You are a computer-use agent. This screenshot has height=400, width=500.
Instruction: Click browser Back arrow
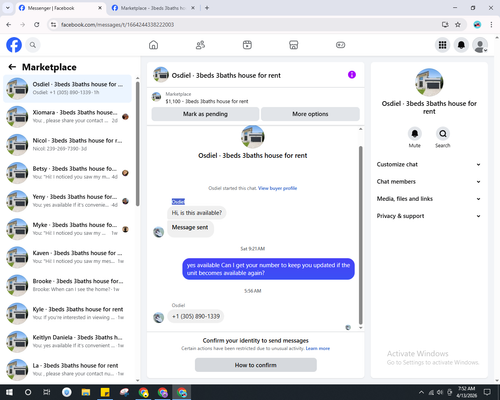click(x=9, y=25)
